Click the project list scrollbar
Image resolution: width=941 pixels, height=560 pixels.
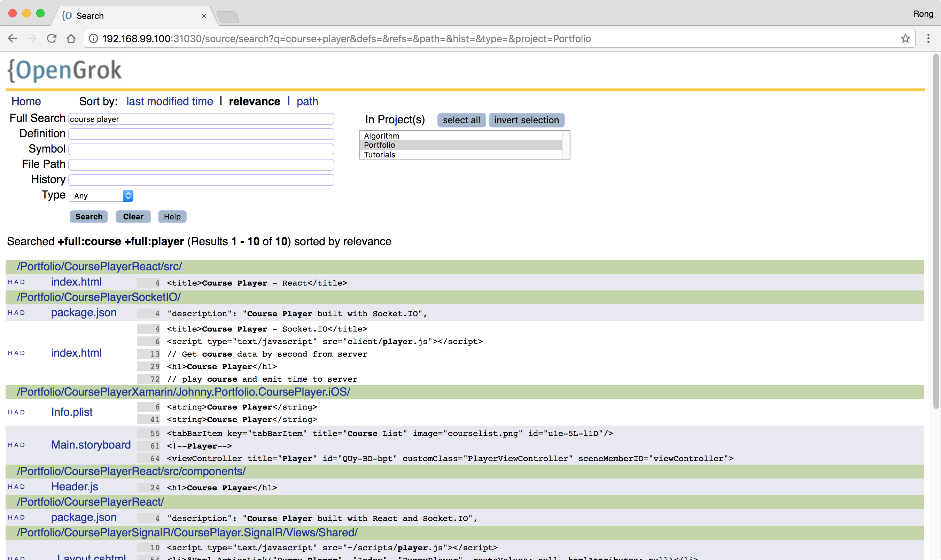[x=566, y=145]
